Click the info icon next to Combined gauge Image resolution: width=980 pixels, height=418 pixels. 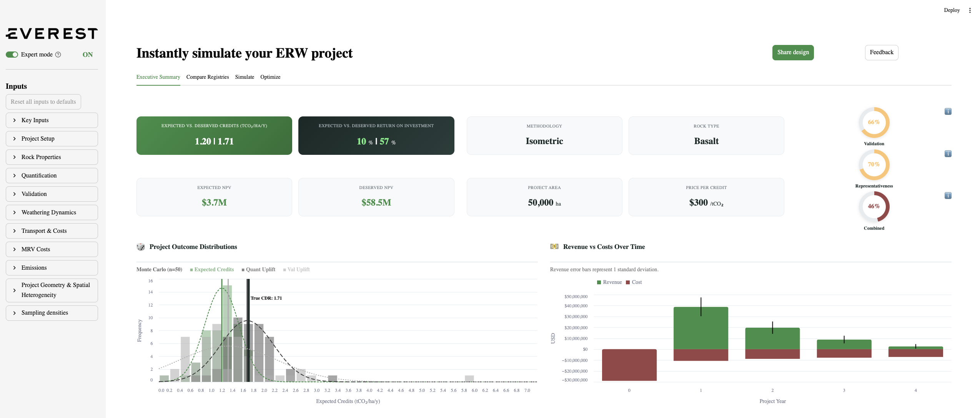[x=948, y=196]
